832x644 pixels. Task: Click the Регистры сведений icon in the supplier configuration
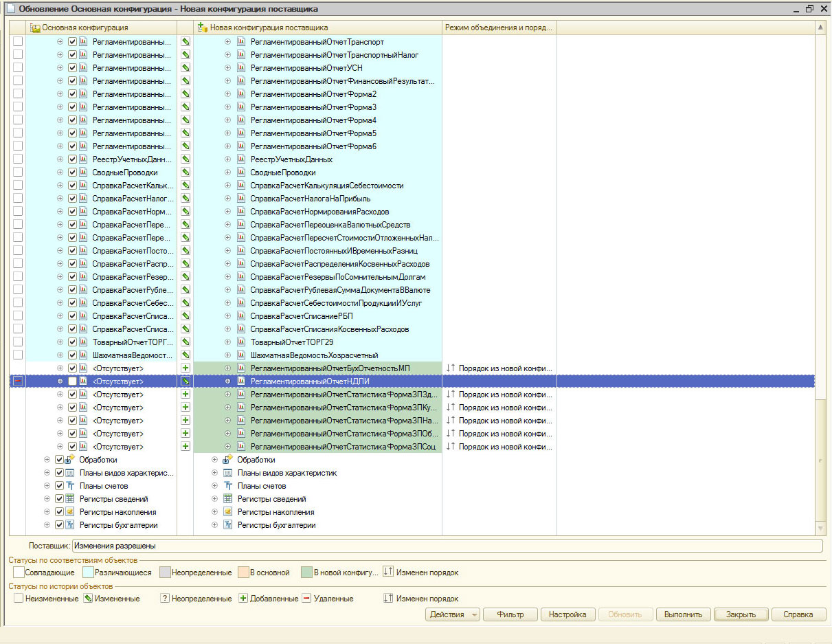pos(227,499)
